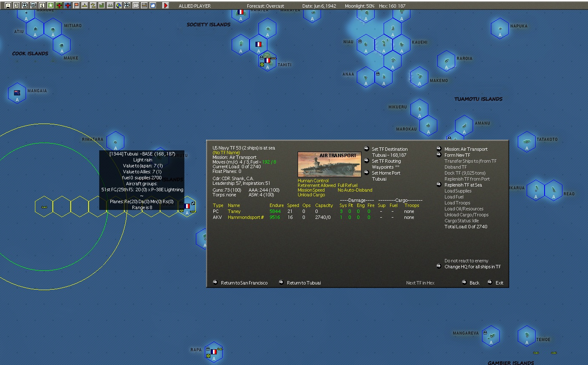Click the floppy disk save icon in toolbar
The height and width of the screenshot is (365, 588).
coord(8,6)
